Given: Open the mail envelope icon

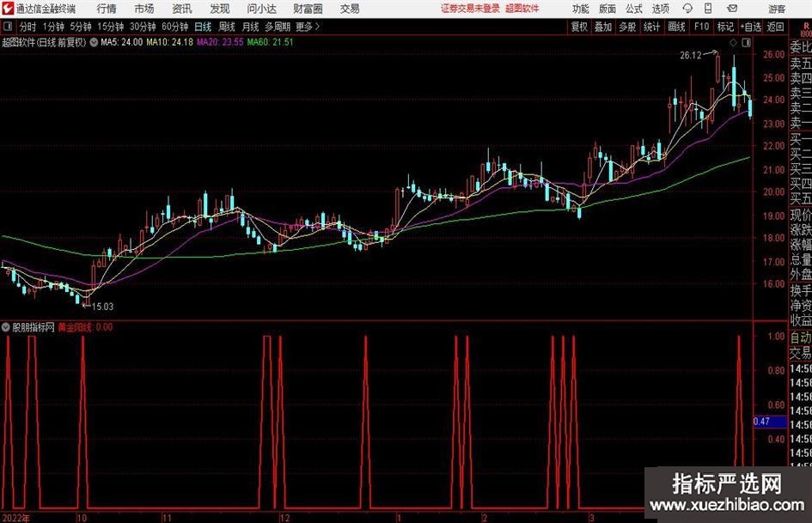Looking at the screenshot, I should tap(732, 9).
